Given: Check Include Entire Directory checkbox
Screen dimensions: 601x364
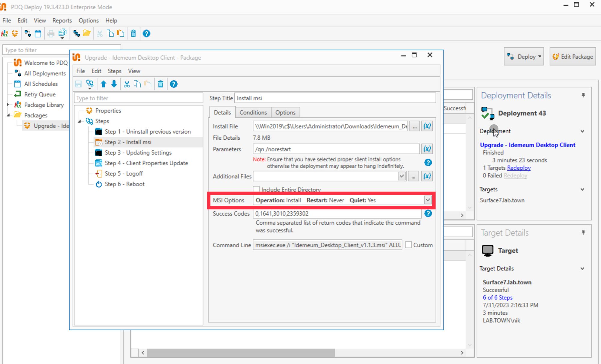Looking at the screenshot, I should pos(256,189).
